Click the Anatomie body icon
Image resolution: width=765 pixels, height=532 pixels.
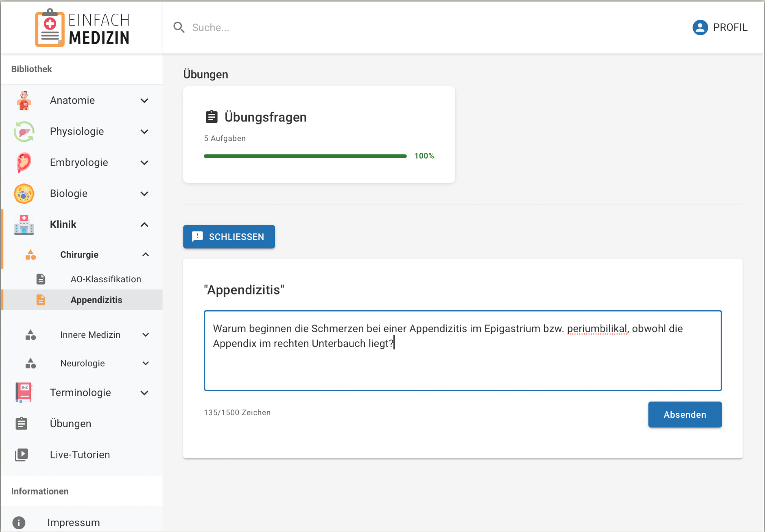click(24, 101)
